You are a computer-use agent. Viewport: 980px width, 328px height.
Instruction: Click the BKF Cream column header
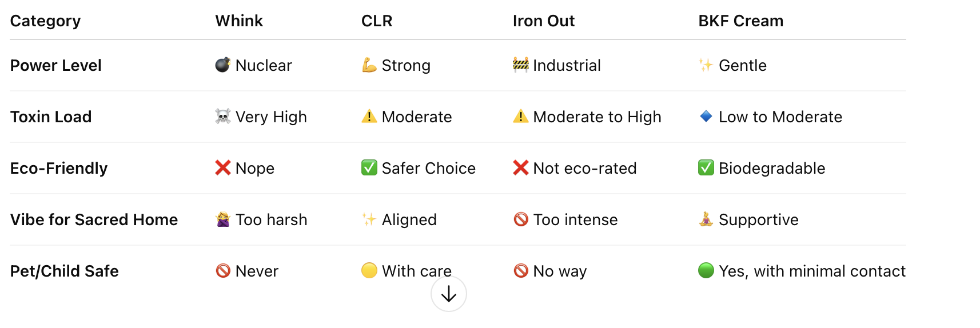[x=740, y=21]
